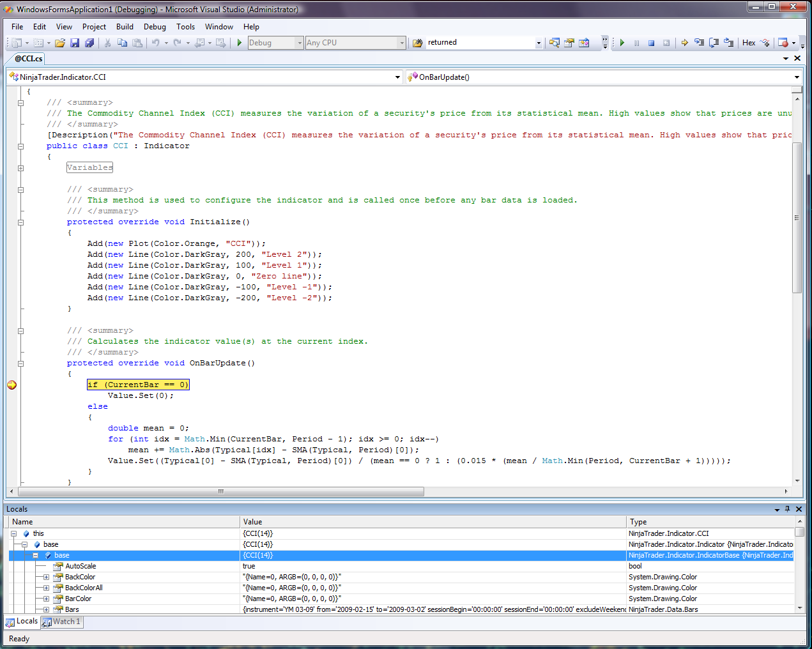Click the Step Over icon

[714, 43]
